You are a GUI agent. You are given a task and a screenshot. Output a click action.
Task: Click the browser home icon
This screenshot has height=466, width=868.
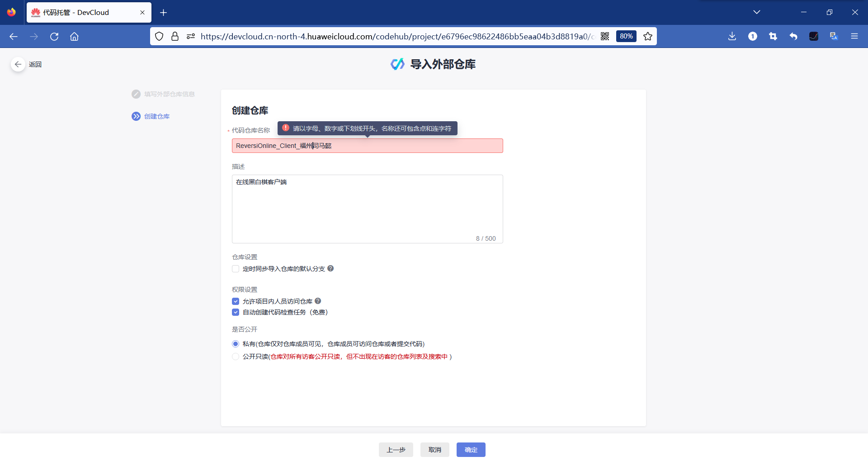[x=74, y=37]
